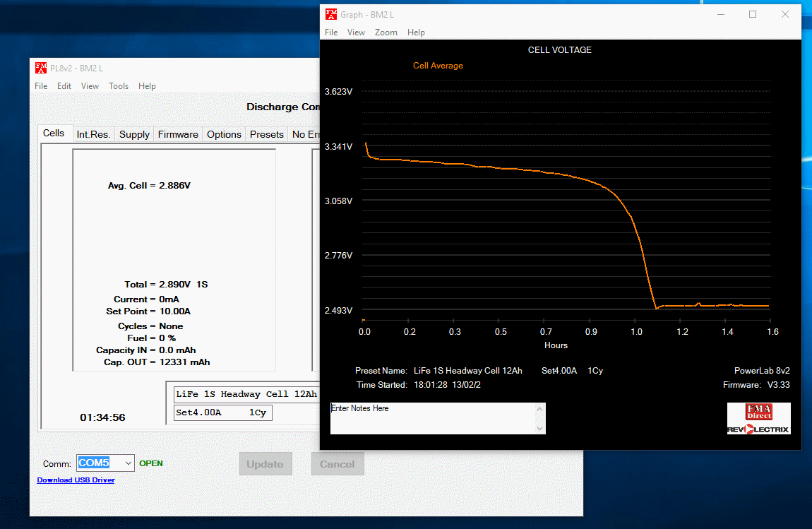
Task: Open the View menu in Graph window
Action: pyautogui.click(x=356, y=32)
